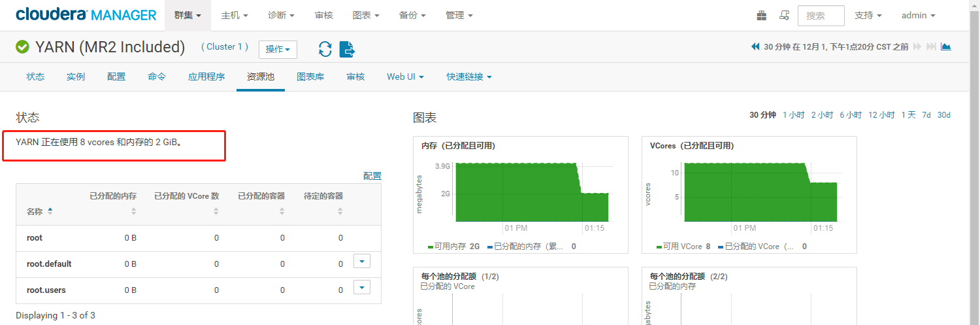Viewport: 980px width, 325px height.
Task: Select the 1 天 chart range
Action: [x=908, y=115]
